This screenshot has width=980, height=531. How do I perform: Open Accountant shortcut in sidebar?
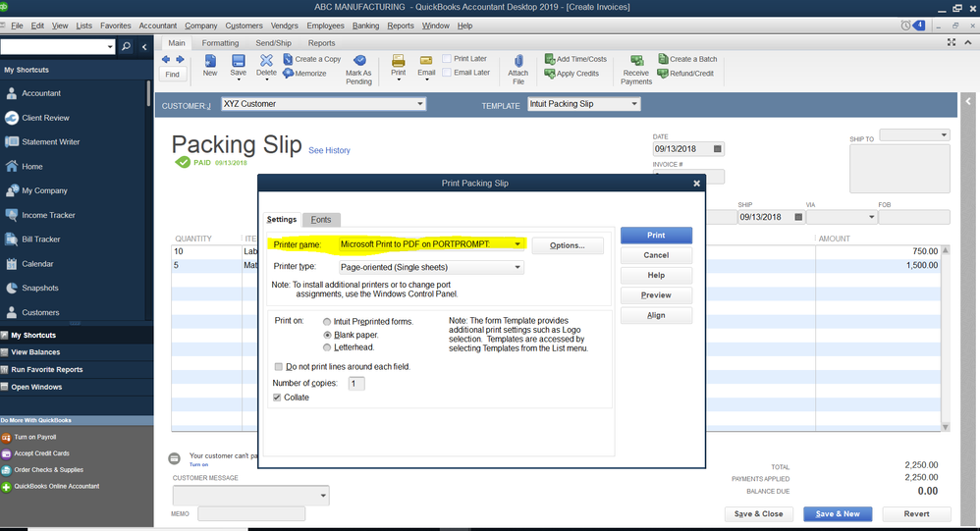[x=41, y=93]
